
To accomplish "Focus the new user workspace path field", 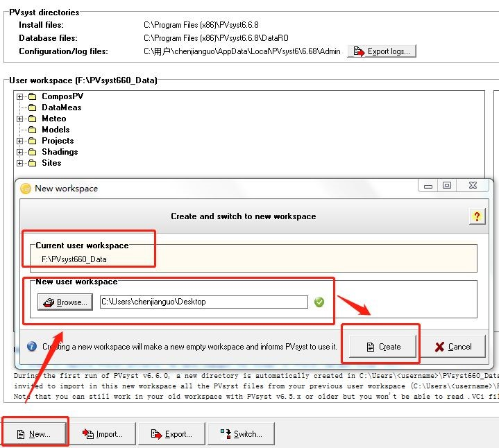I will tap(203, 302).
